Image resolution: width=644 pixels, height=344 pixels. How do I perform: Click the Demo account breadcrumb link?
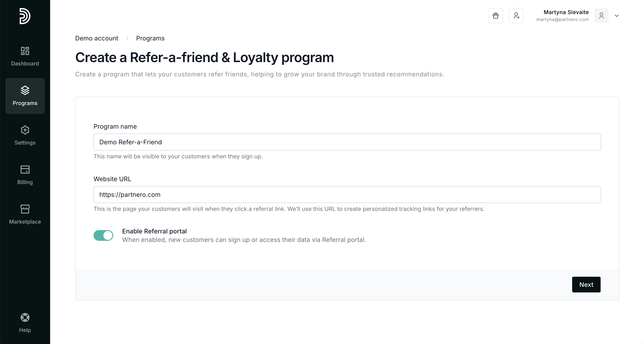pyautogui.click(x=96, y=38)
